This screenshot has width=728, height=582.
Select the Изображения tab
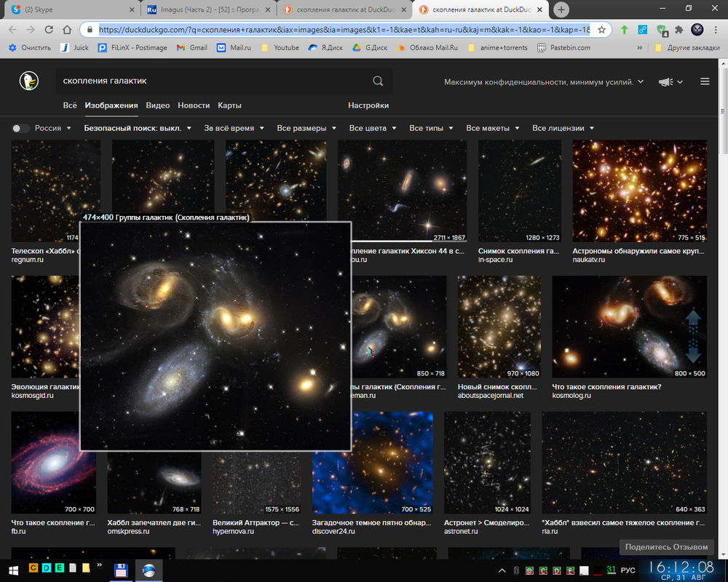click(x=111, y=105)
